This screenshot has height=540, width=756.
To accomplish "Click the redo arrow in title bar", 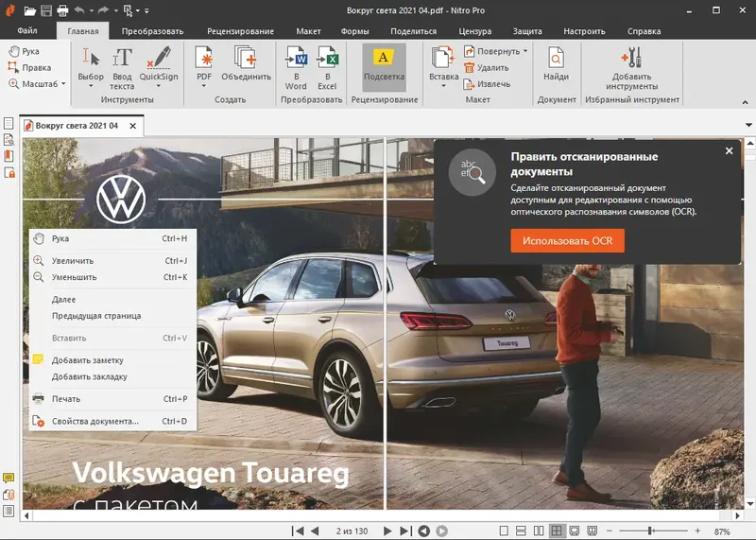I will click(103, 10).
